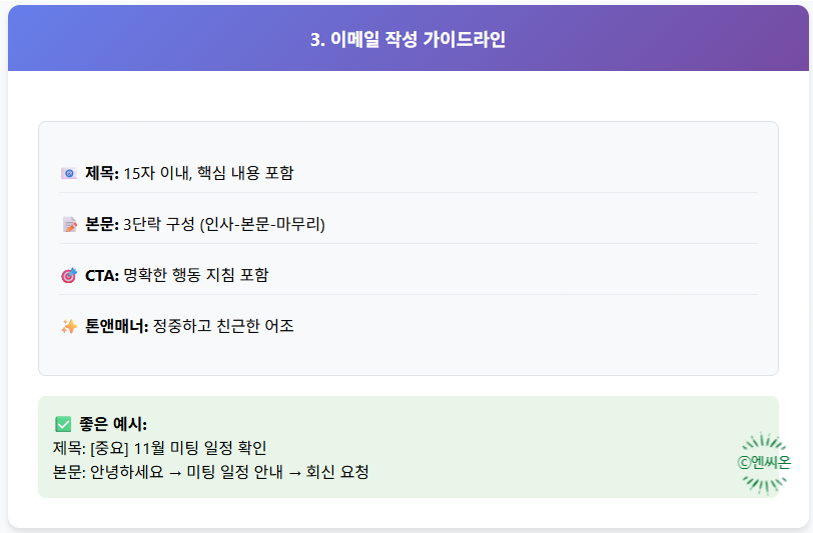
Task: Click the example line 안녕하세요 → 미팅 일정 안내
Action: pos(187,472)
